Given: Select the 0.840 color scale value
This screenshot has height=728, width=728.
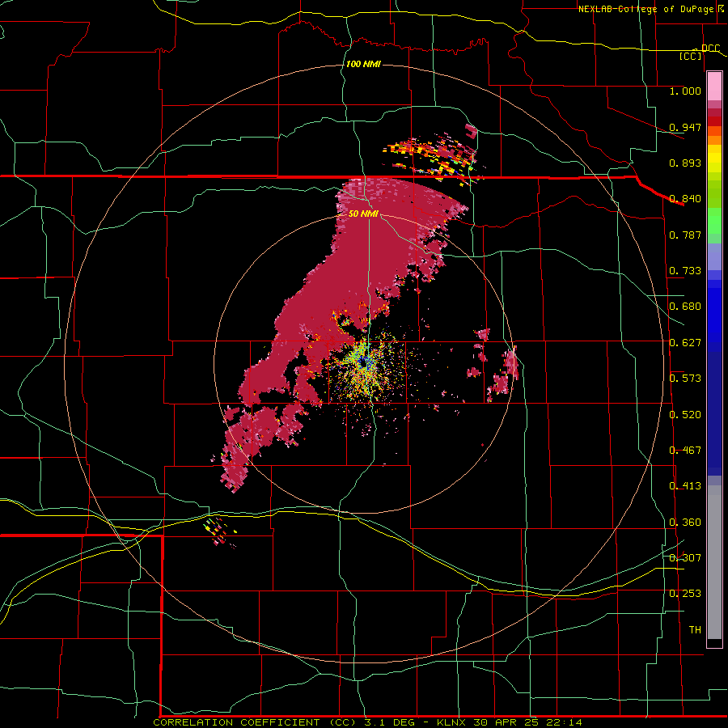Looking at the screenshot, I should pos(685,199).
